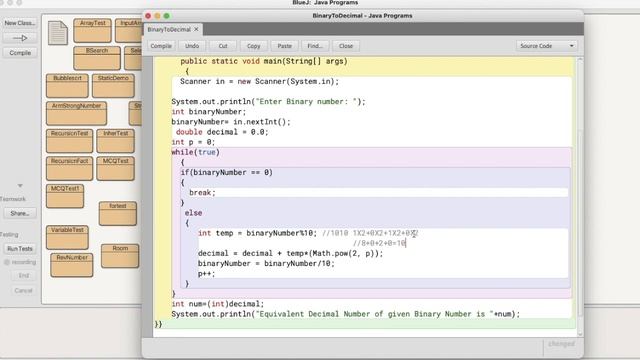Select the Bubblesort class box
The height and width of the screenshot is (360, 640).
click(x=67, y=86)
